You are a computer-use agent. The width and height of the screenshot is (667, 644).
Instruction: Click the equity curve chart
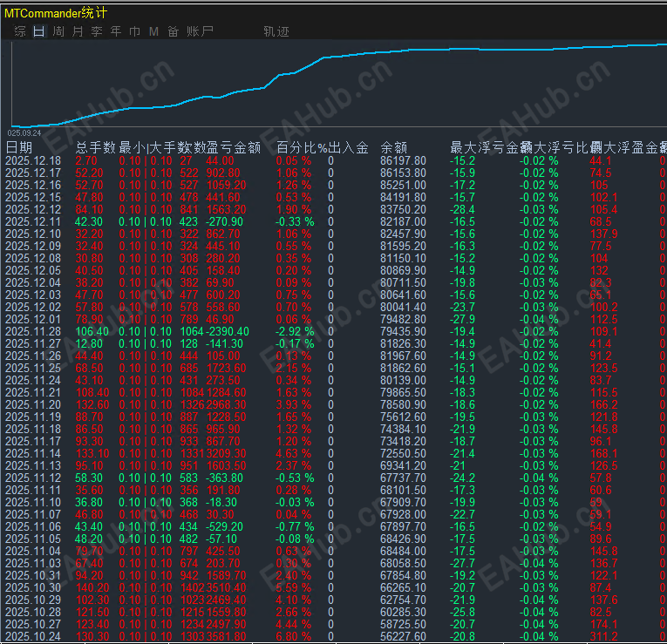point(338,84)
